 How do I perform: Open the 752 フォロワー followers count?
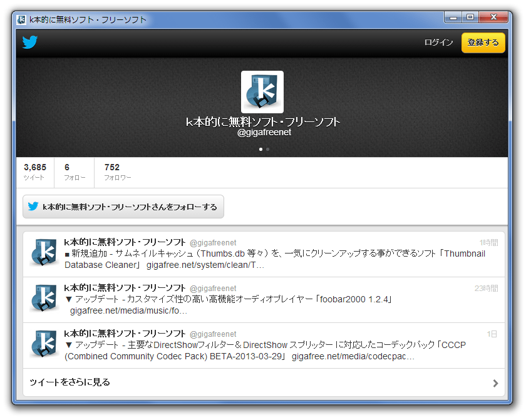coord(118,172)
